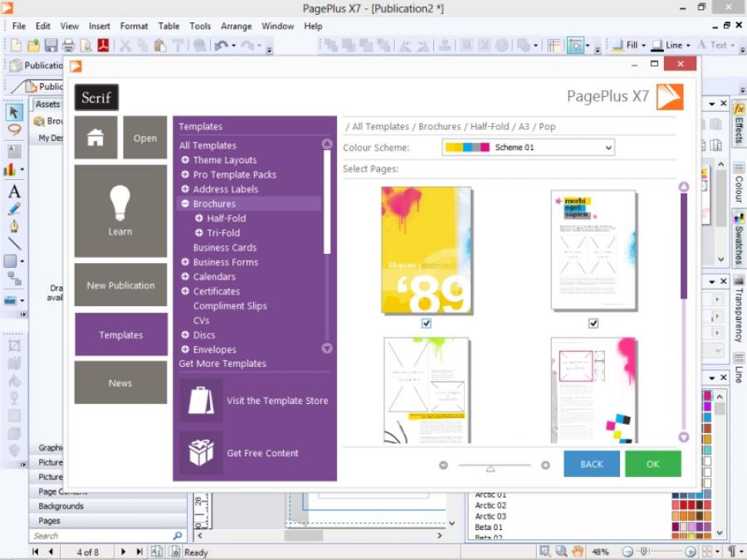
Task: Click the blue BACK button
Action: pos(592,464)
